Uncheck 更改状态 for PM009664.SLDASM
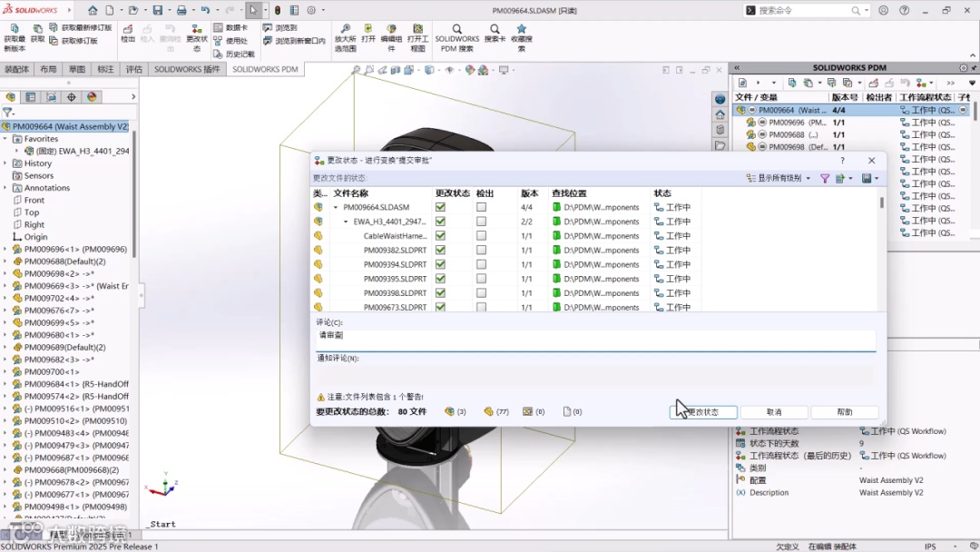 point(441,207)
